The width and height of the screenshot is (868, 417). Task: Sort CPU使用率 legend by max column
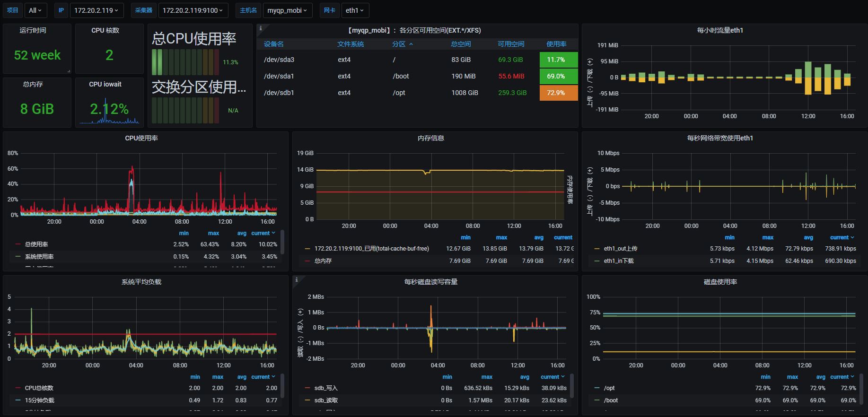(213, 233)
